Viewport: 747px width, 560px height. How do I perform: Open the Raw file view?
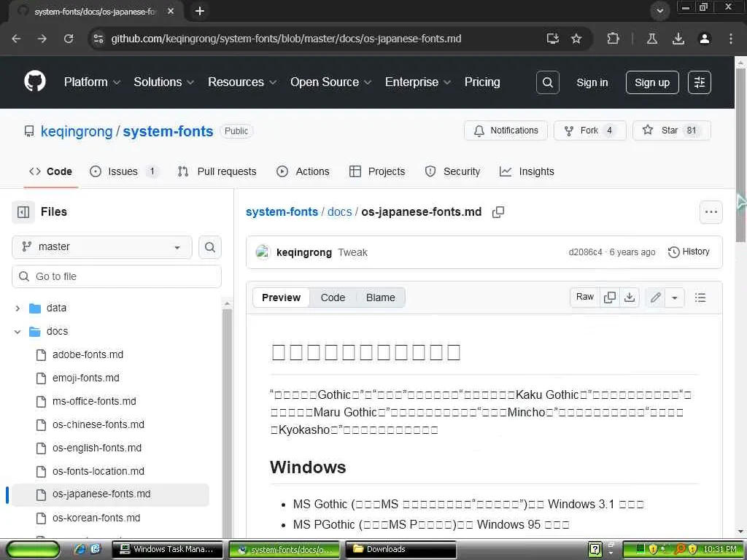[584, 297]
